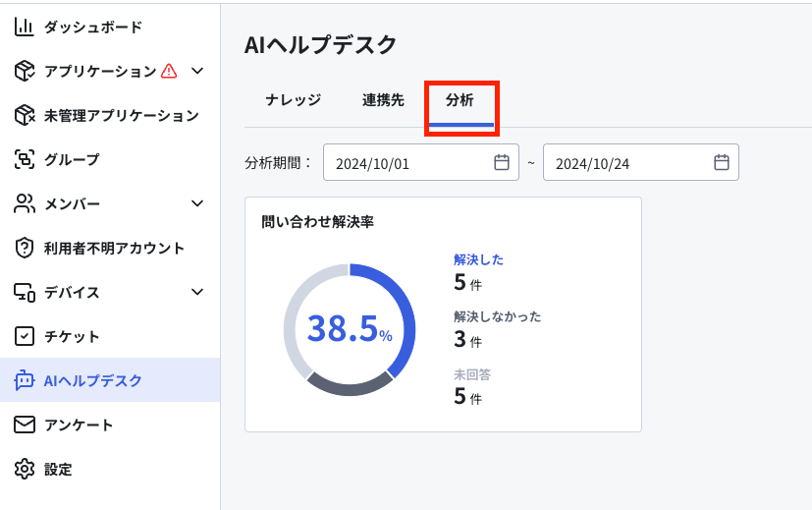Open calendar picker for end date 2024/10/24
Screen dimensions: 812x510
722,162
